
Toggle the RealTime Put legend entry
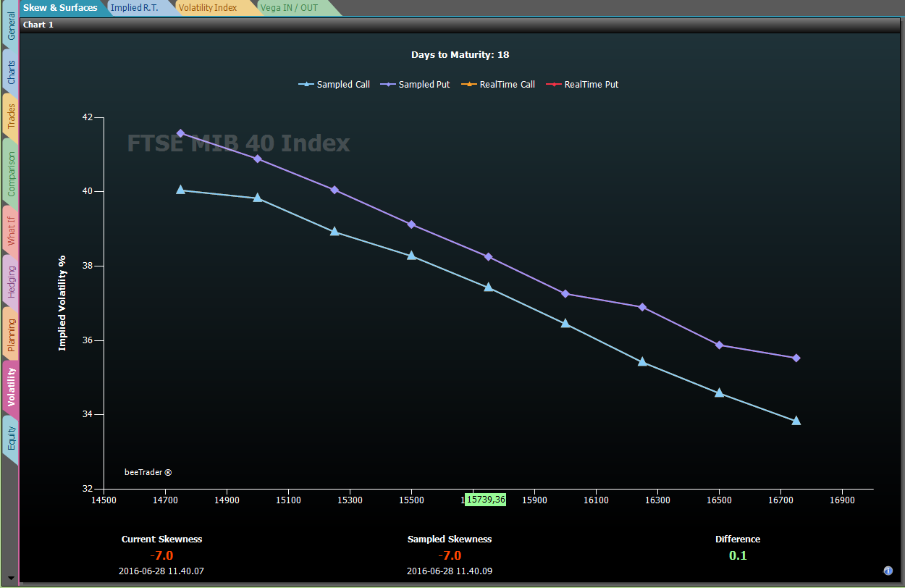[582, 85]
